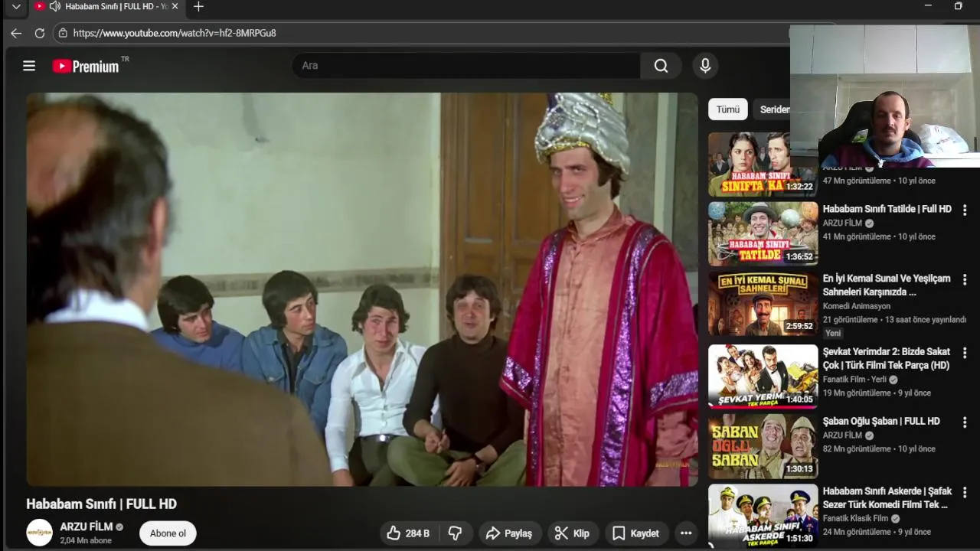
Task: Restore down the browser window
Action: 958,6
